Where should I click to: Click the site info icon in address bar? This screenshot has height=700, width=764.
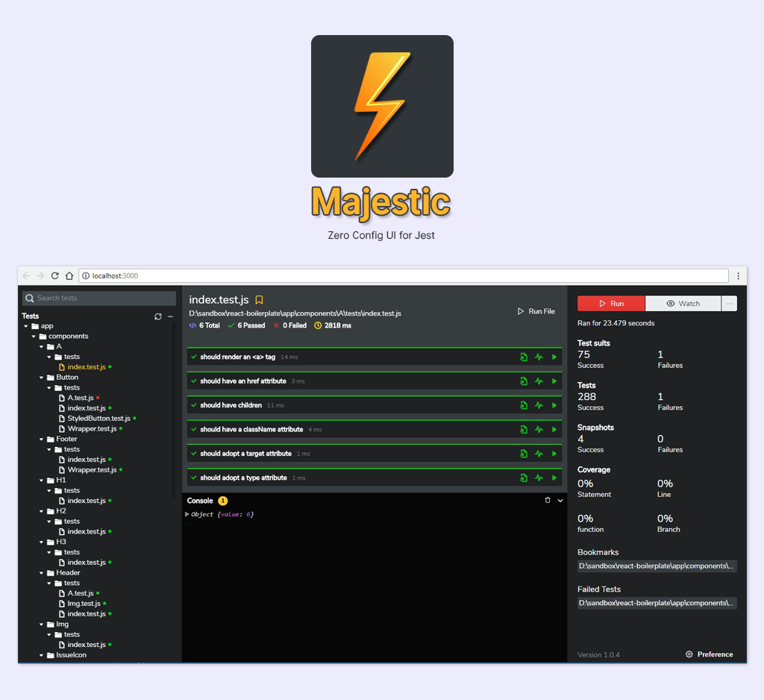coord(86,276)
